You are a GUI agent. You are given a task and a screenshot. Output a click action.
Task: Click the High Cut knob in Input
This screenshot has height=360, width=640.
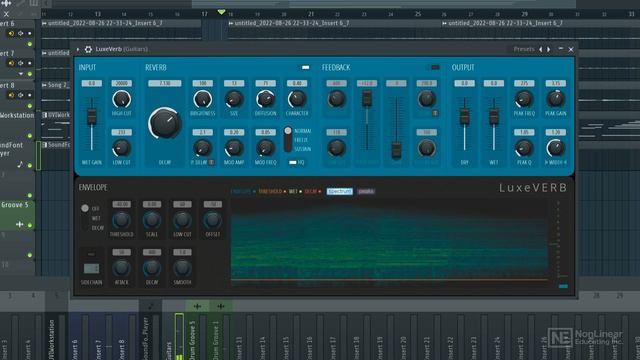click(x=122, y=99)
